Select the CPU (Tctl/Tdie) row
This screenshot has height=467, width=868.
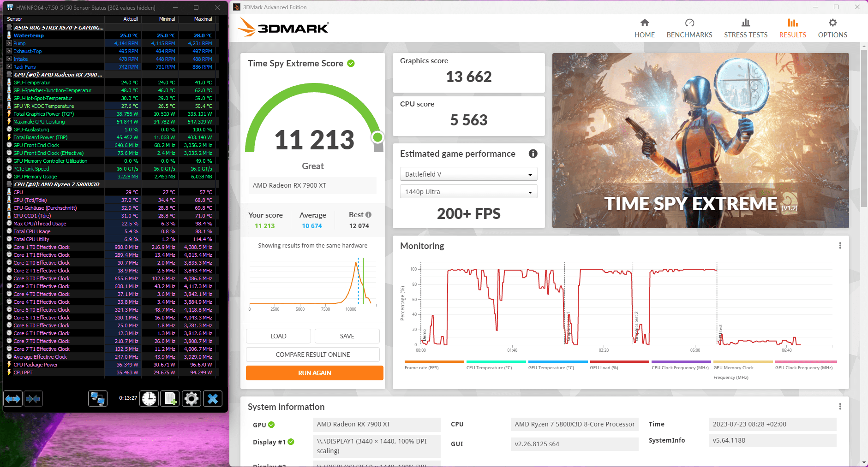(110, 200)
